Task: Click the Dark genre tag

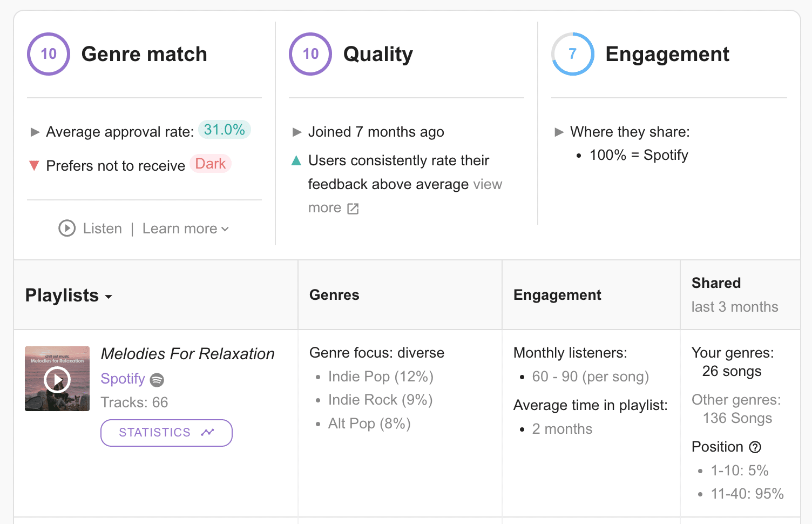Action: [211, 164]
